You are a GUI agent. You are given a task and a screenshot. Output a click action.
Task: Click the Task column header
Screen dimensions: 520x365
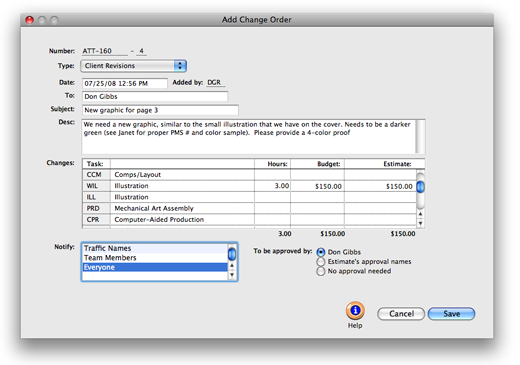(95, 164)
